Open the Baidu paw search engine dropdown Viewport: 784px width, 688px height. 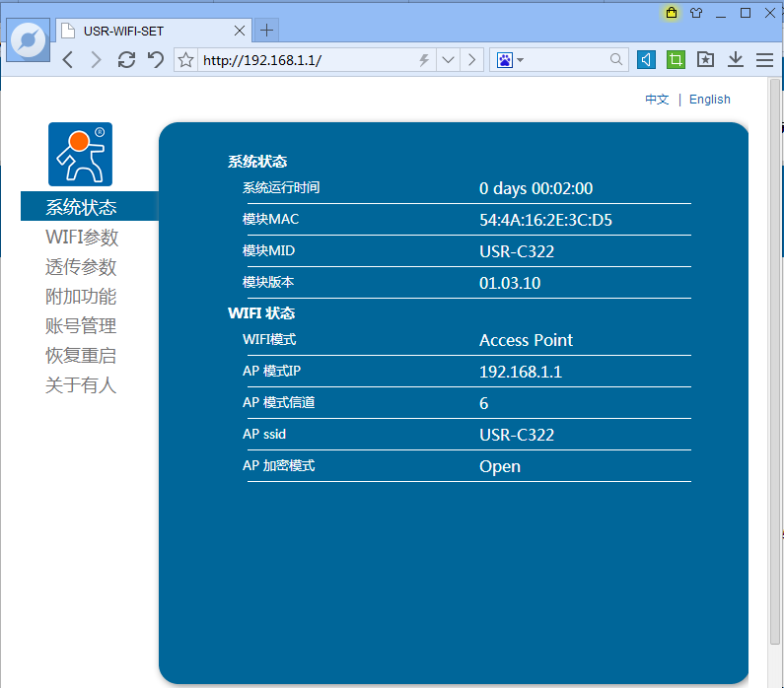tap(510, 60)
